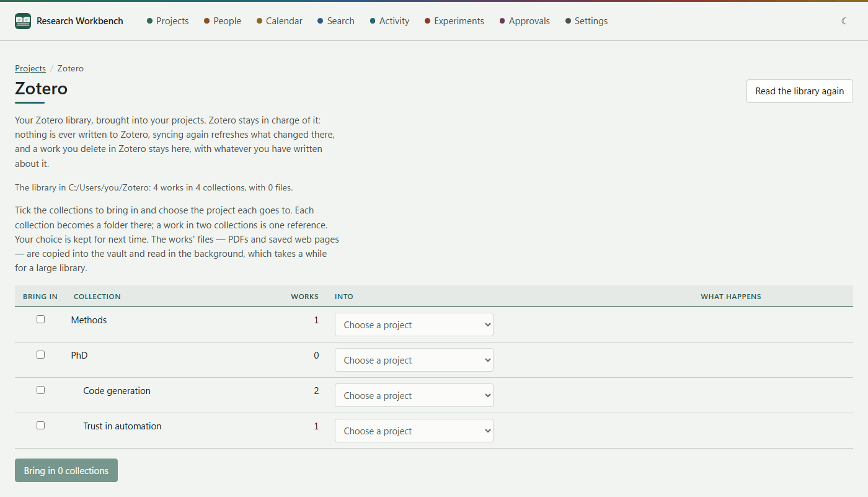Click the works count 2 for Code generation
Image resolution: width=868 pixels, height=497 pixels.
coord(316,391)
